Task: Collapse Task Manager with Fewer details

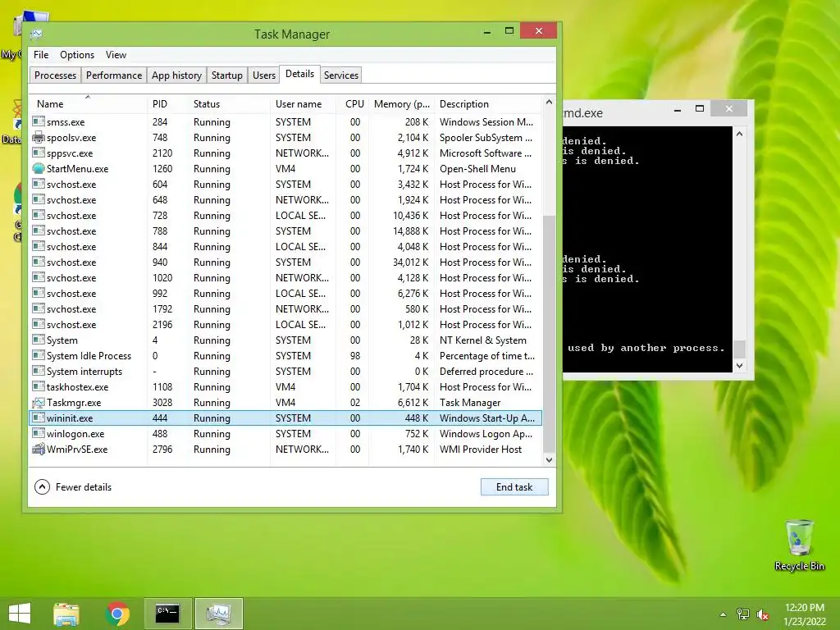Action: pyautogui.click(x=73, y=487)
